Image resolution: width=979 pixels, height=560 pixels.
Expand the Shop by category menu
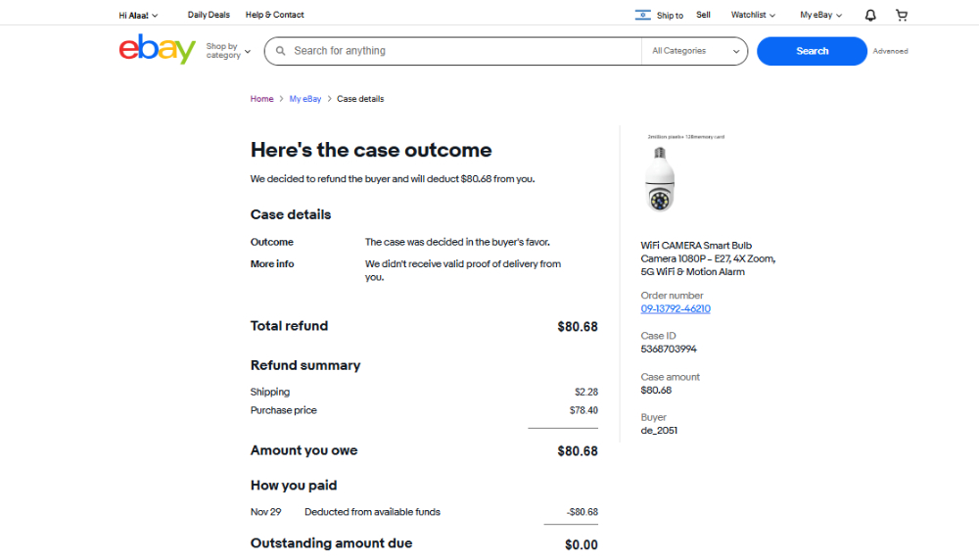[228, 51]
